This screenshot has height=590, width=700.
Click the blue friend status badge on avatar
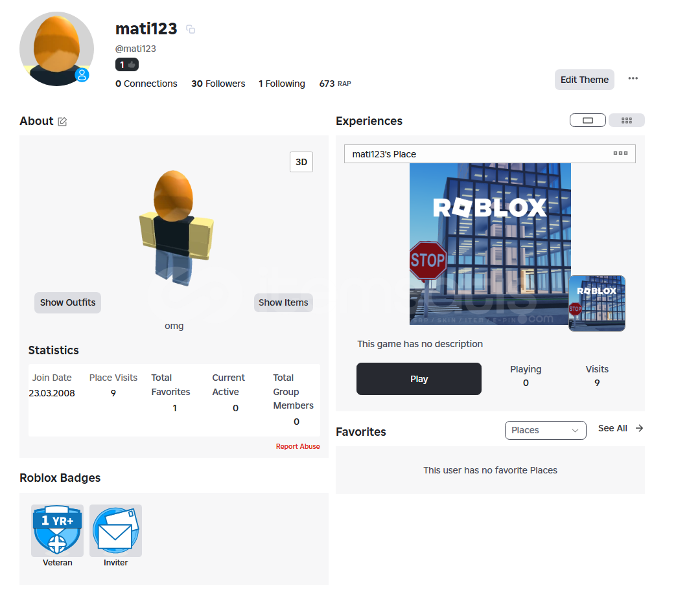tap(82, 75)
